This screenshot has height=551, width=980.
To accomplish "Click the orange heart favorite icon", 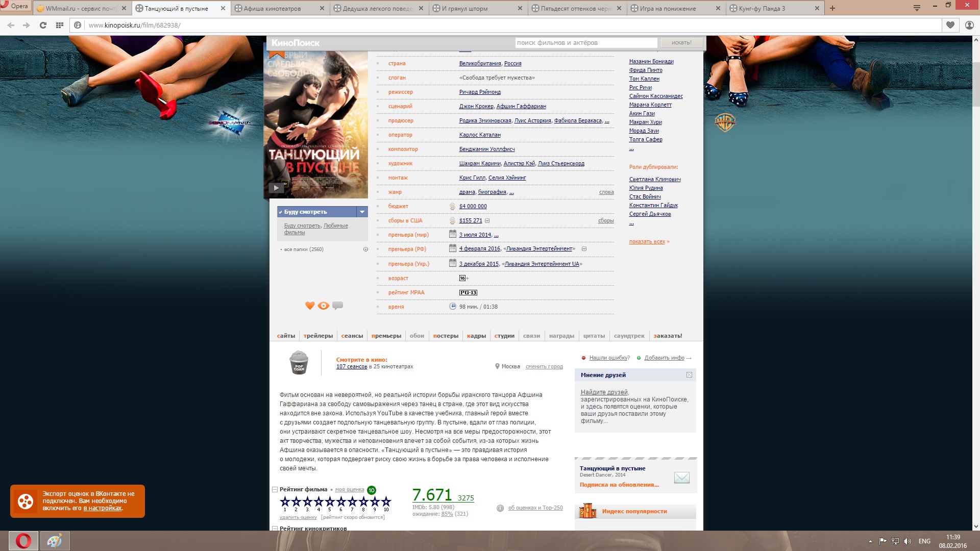I will coord(310,306).
